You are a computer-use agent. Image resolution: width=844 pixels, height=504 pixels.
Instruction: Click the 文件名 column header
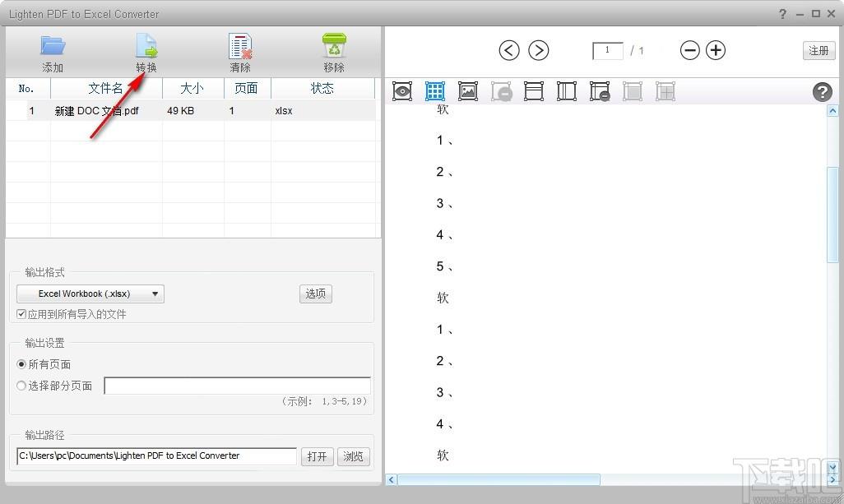coord(106,88)
